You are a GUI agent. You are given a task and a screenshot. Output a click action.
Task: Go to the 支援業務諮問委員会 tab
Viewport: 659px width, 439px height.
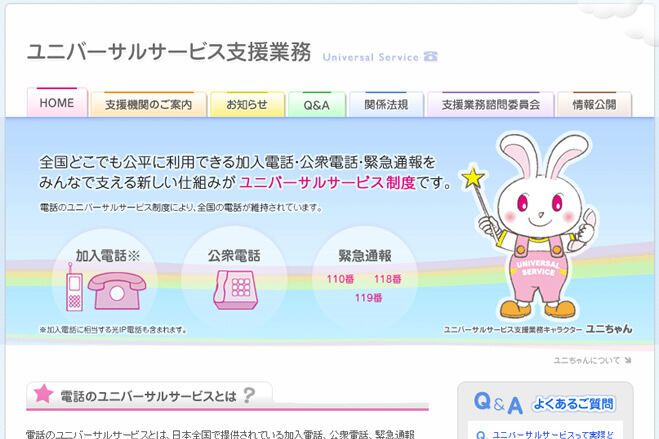[x=490, y=104]
